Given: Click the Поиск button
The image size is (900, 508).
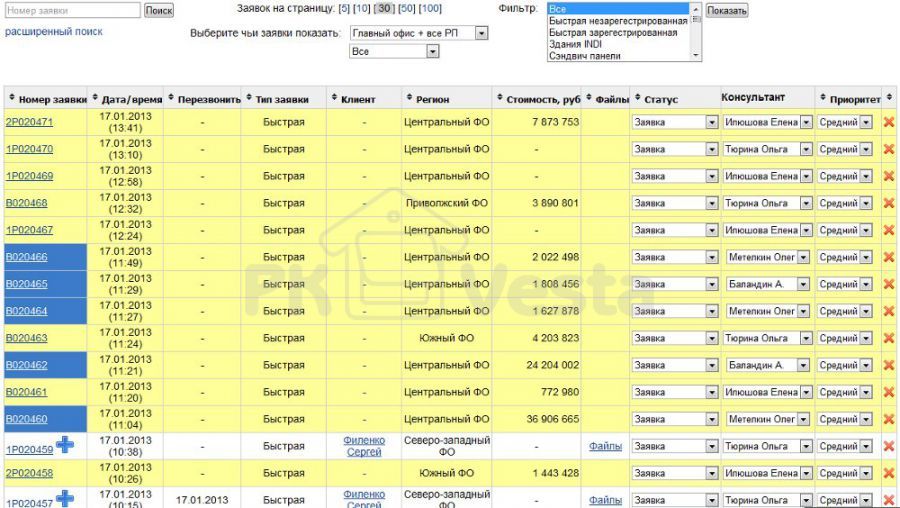Looking at the screenshot, I should (x=159, y=10).
